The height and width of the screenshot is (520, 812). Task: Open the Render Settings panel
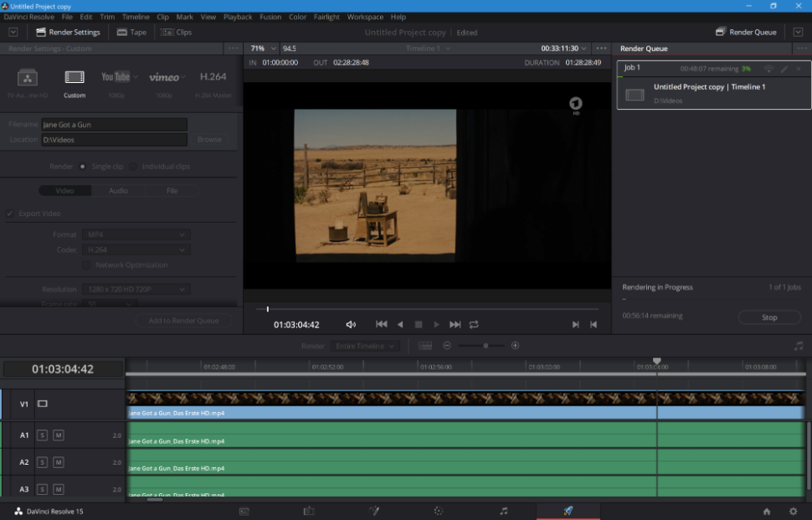point(68,32)
